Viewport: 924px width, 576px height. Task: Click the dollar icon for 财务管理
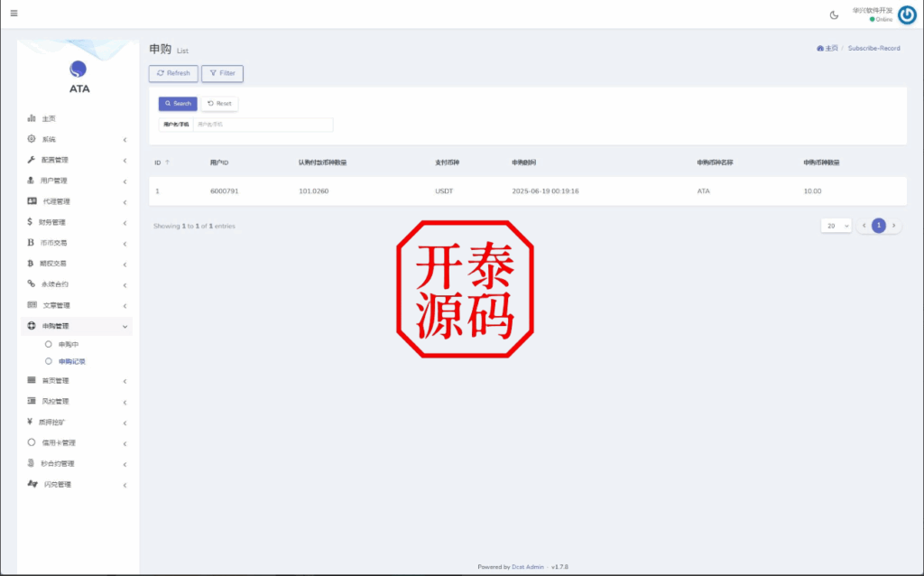point(30,222)
